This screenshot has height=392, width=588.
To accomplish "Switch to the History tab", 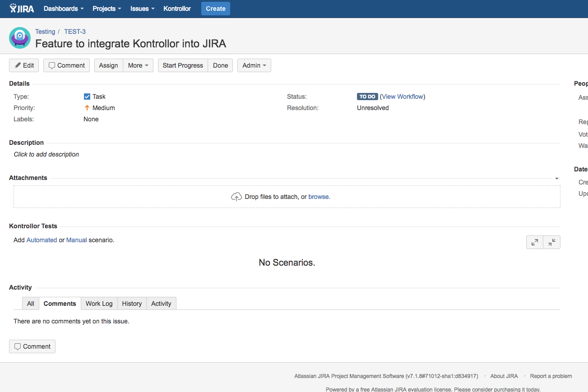I will tap(132, 304).
